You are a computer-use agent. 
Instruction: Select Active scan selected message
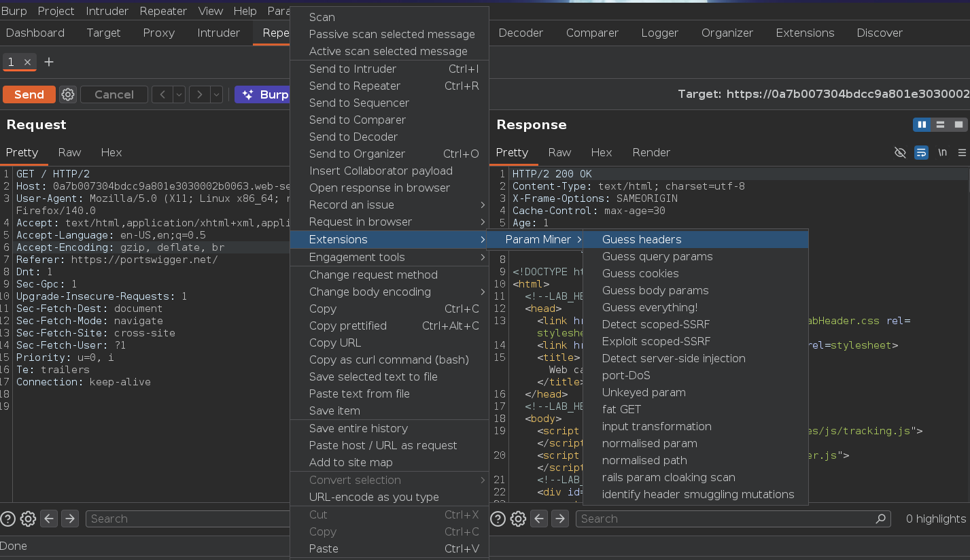point(389,51)
